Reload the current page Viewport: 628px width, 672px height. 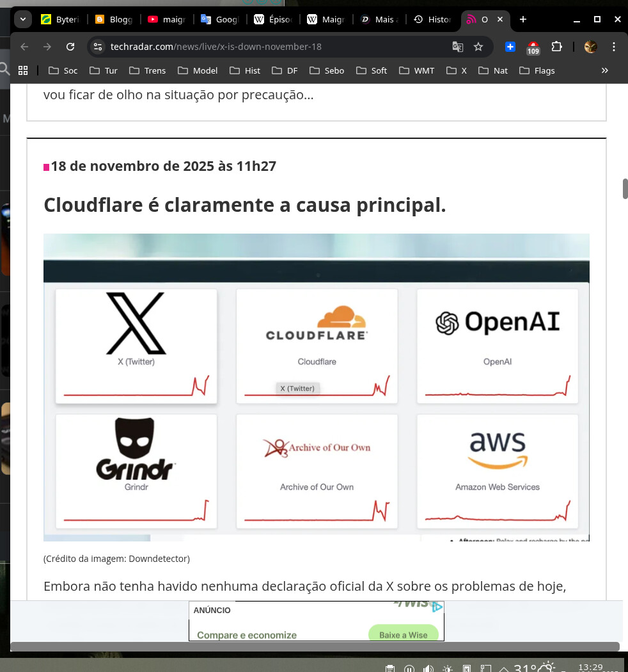point(70,47)
